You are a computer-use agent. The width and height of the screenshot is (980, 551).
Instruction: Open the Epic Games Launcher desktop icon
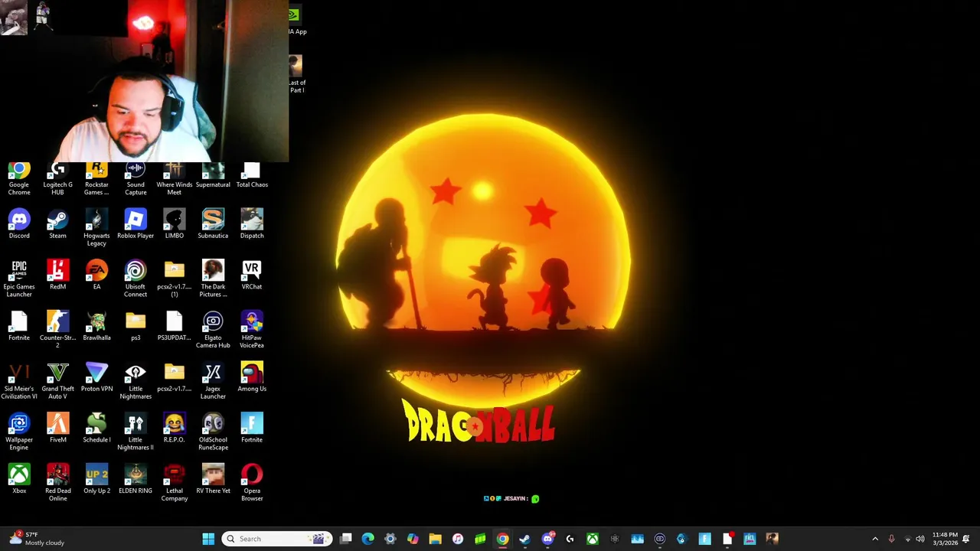[19, 279]
